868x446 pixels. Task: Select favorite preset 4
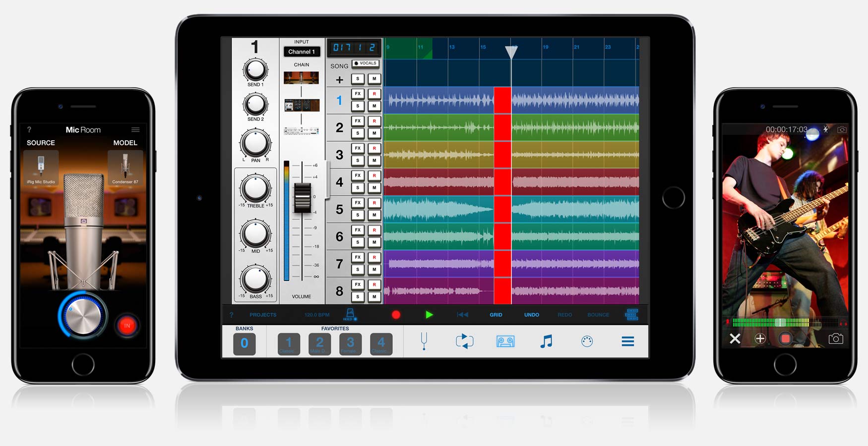coord(381,344)
